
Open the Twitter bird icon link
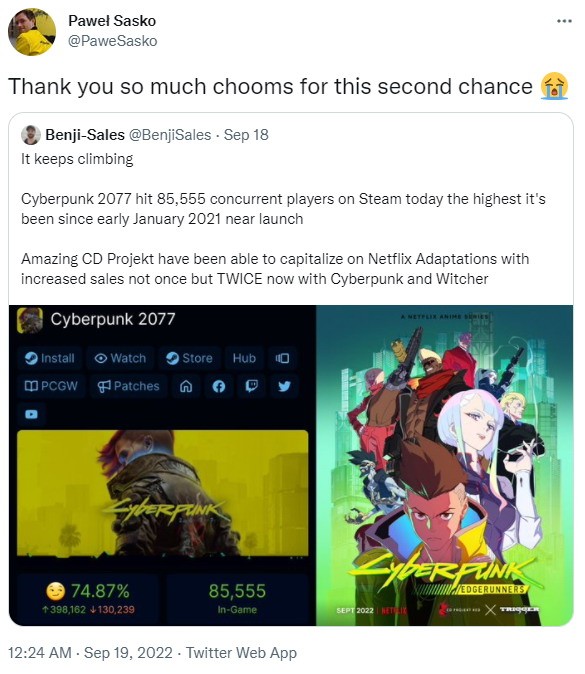284,386
